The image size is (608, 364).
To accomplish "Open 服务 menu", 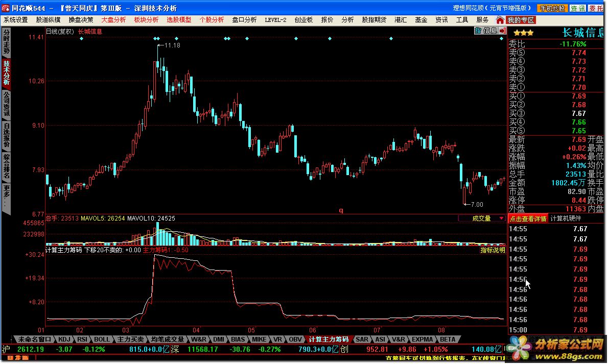I will [x=482, y=20].
